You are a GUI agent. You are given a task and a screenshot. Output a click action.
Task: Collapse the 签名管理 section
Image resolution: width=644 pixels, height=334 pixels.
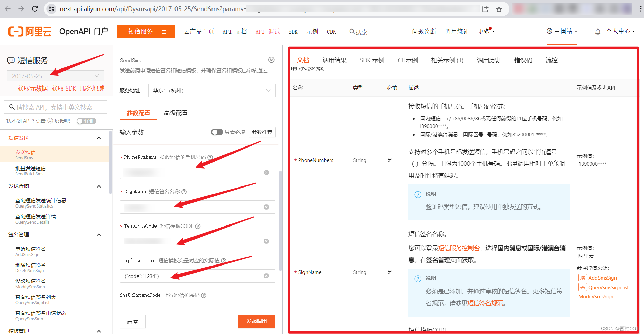[99, 235]
